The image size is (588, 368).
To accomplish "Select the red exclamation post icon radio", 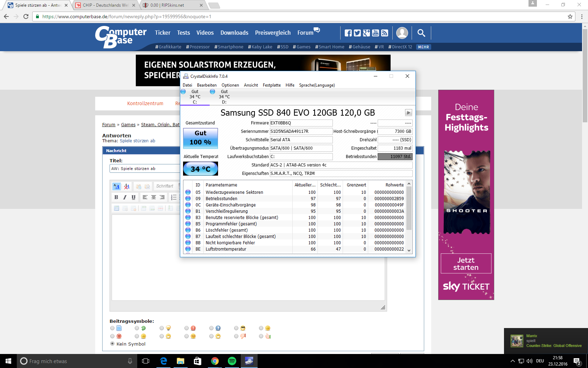I will pos(187,328).
